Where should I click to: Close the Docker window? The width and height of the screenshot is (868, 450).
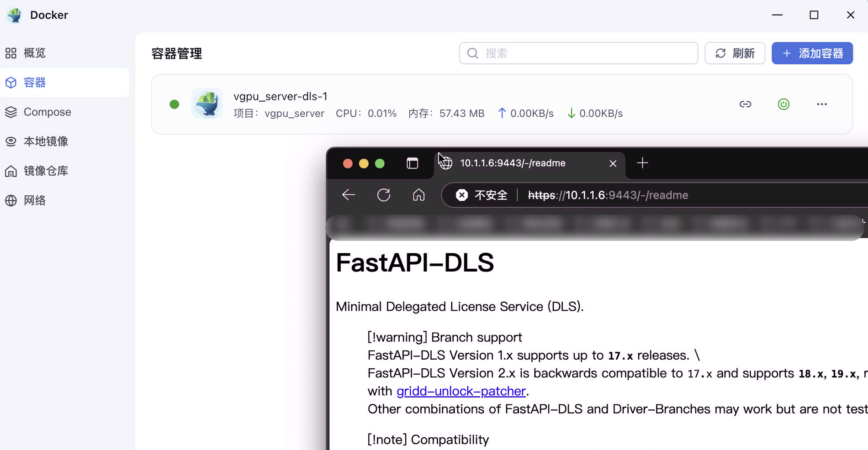click(851, 15)
